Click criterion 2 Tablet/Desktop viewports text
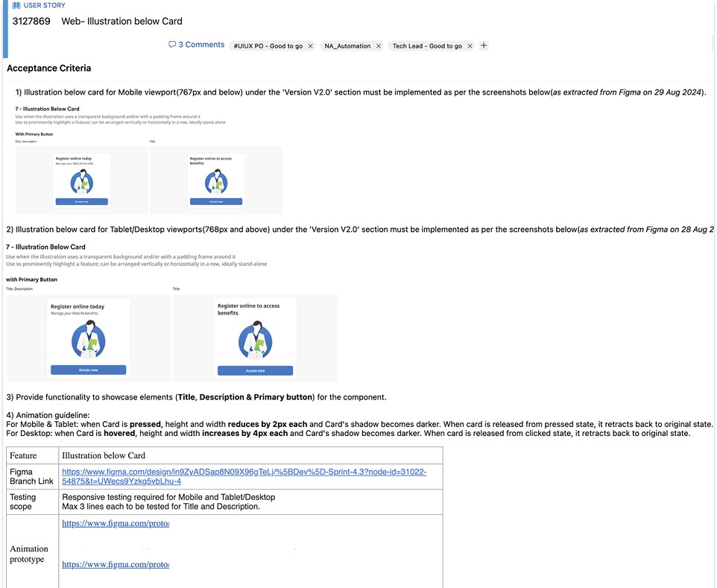The height and width of the screenshot is (588, 717). 360,229
